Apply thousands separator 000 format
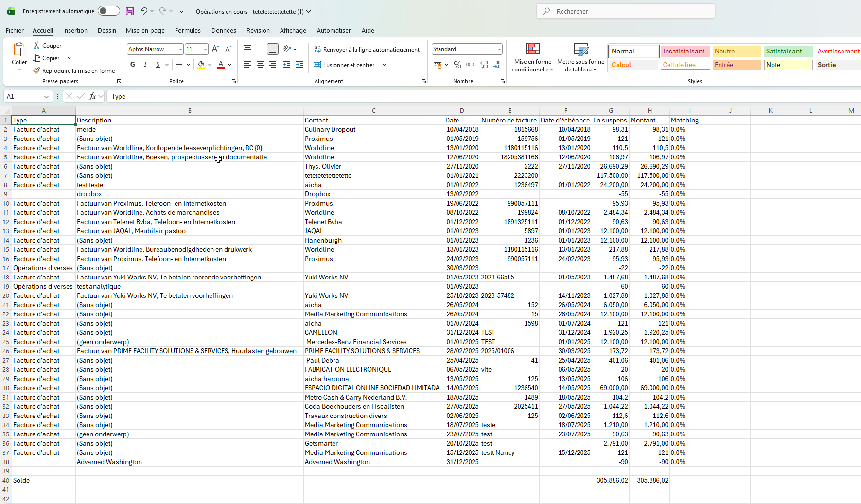861x504 pixels. 470,65
